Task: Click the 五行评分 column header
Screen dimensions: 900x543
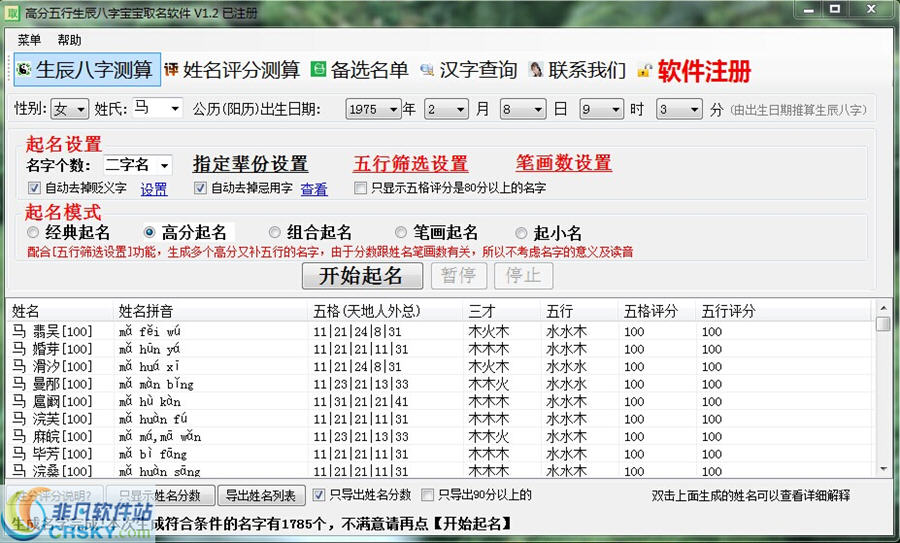Action: (783, 311)
